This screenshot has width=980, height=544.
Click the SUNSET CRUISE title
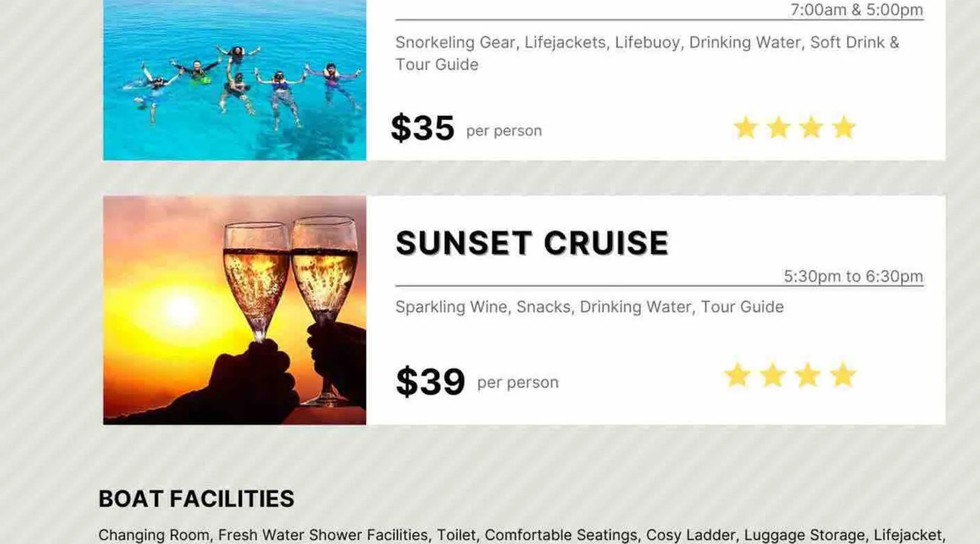click(x=532, y=243)
